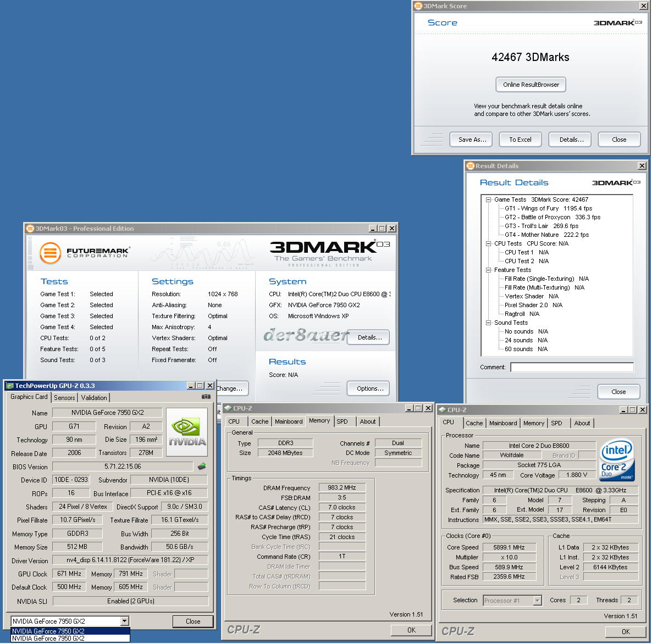Click the 3DMark Score title bar icon
Viewport: 652px width, 644px height.
(418, 6)
